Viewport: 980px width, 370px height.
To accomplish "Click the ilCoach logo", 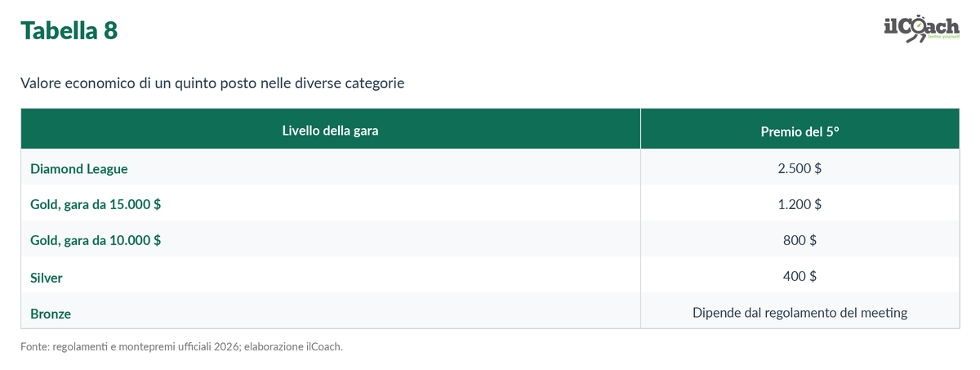I will (x=921, y=29).
